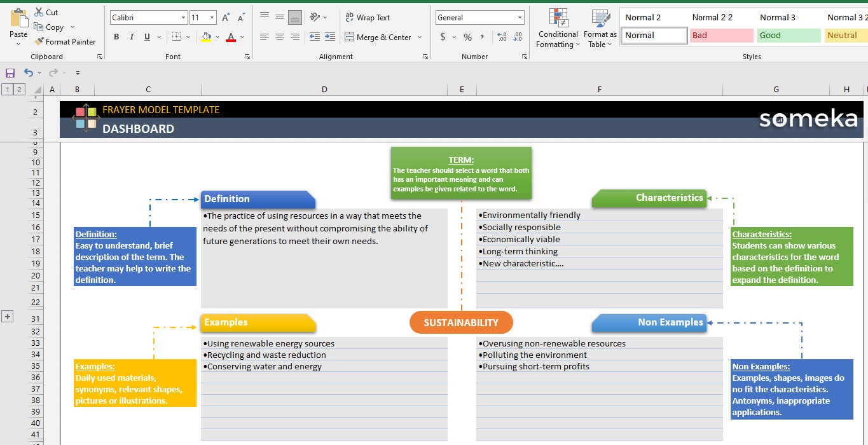
Task: Select outline level 2 button
Action: pos(20,90)
